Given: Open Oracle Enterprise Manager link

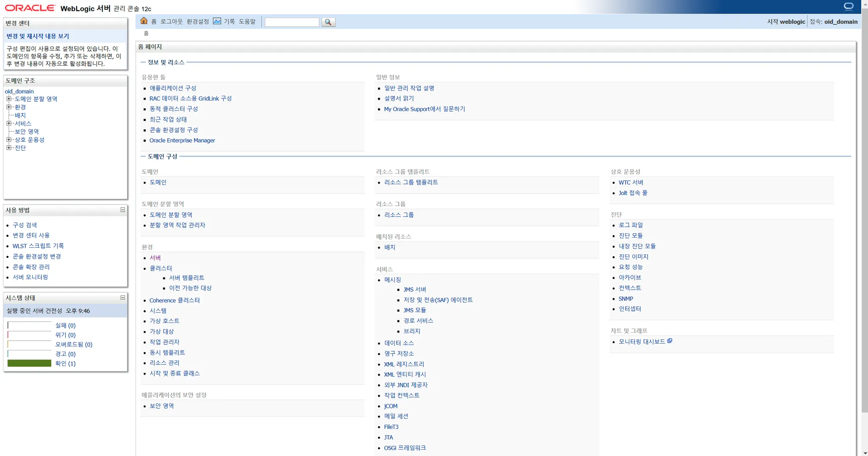Looking at the screenshot, I should tap(182, 140).
